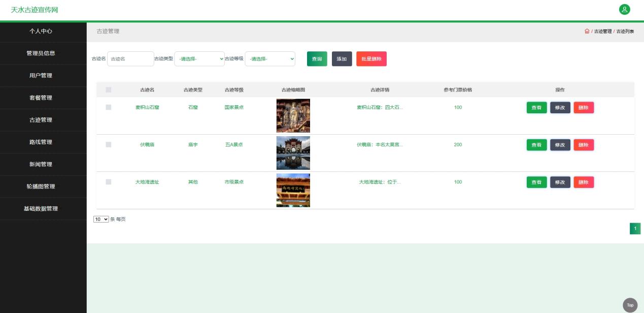Check the checkbox for 麦积山石窟 row

coord(108,107)
